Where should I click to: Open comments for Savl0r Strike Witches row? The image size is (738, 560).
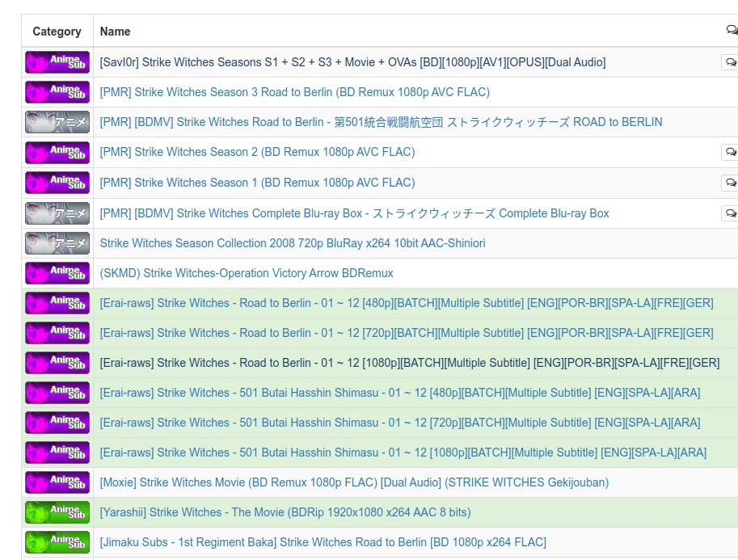[x=730, y=62]
